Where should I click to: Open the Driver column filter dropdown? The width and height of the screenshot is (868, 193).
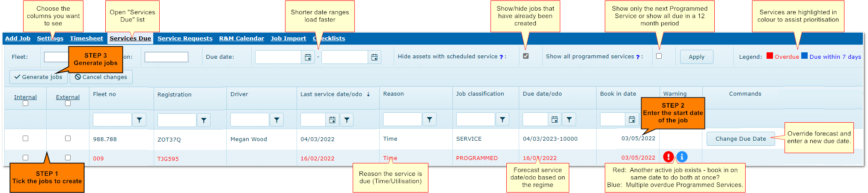click(x=276, y=120)
